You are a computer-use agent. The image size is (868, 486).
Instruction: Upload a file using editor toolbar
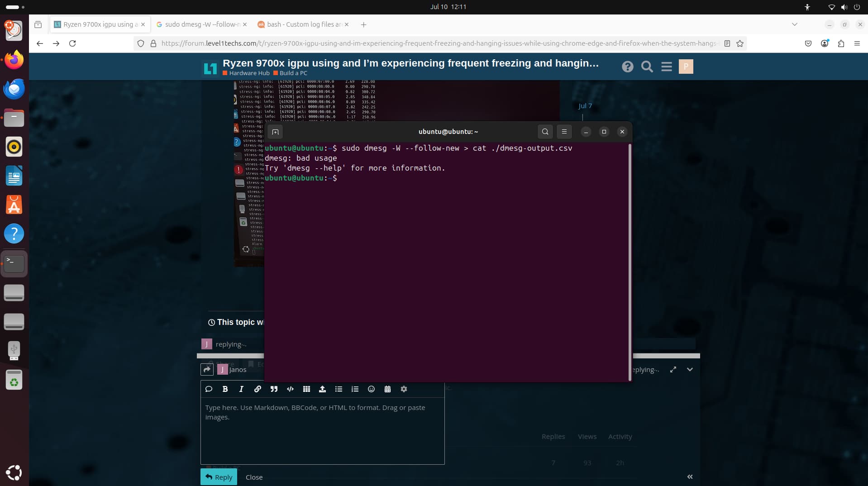[x=322, y=389]
